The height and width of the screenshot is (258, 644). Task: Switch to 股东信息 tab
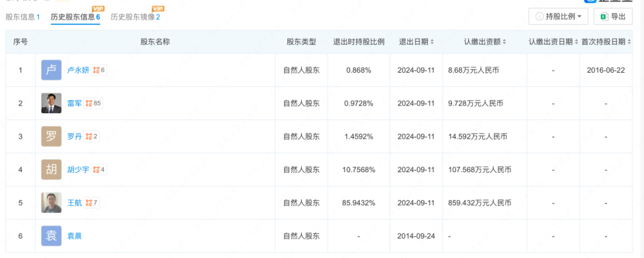[23, 17]
